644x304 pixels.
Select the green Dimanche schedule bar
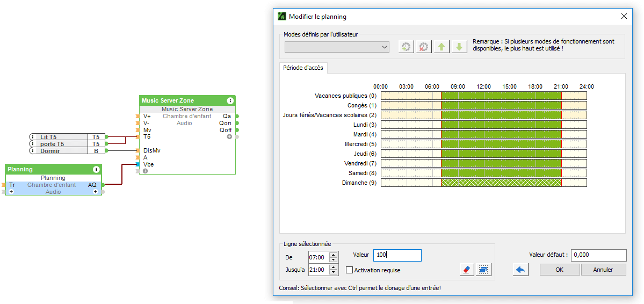pyautogui.click(x=501, y=183)
